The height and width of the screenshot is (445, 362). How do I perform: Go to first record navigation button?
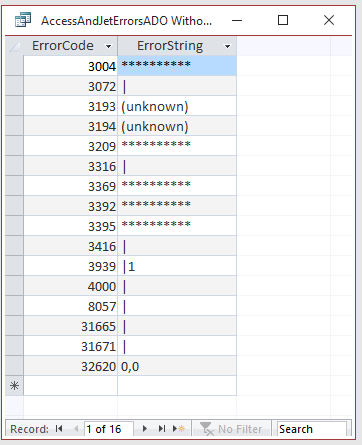tap(59, 429)
